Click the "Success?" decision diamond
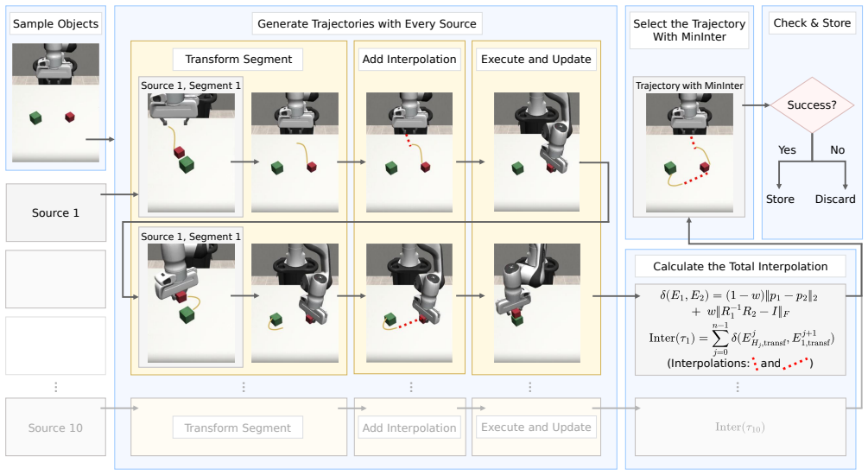Screen dimensions: 868x475 point(812,105)
